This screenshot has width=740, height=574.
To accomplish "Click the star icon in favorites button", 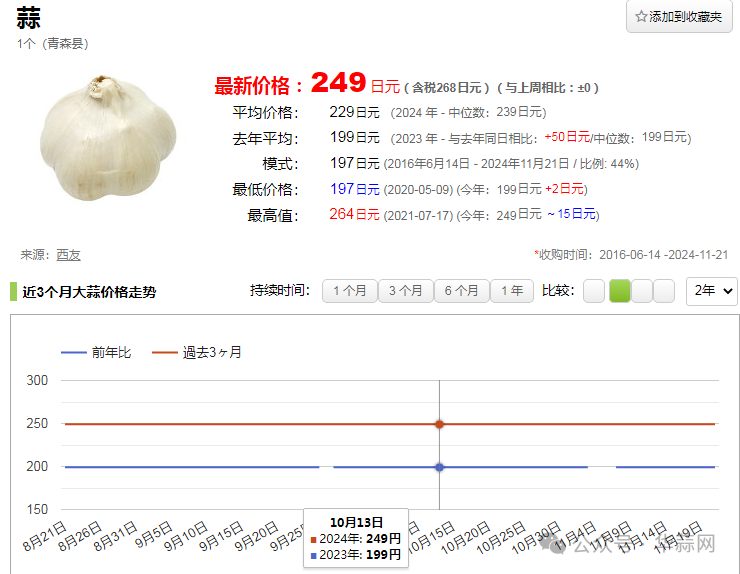I will coord(641,17).
